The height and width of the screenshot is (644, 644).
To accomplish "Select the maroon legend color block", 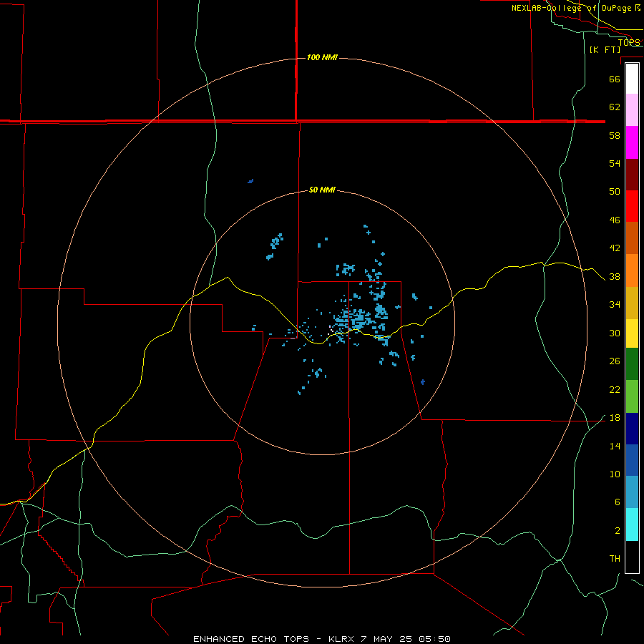I will 632,175.
